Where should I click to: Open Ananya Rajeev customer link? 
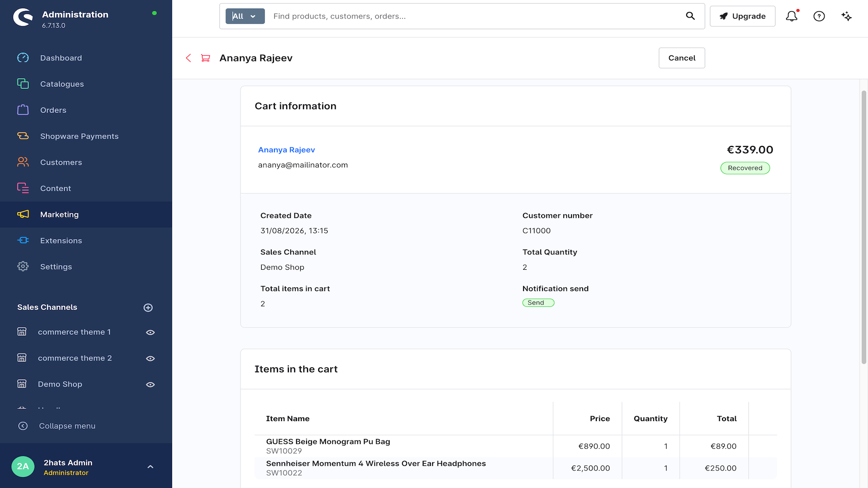(286, 150)
